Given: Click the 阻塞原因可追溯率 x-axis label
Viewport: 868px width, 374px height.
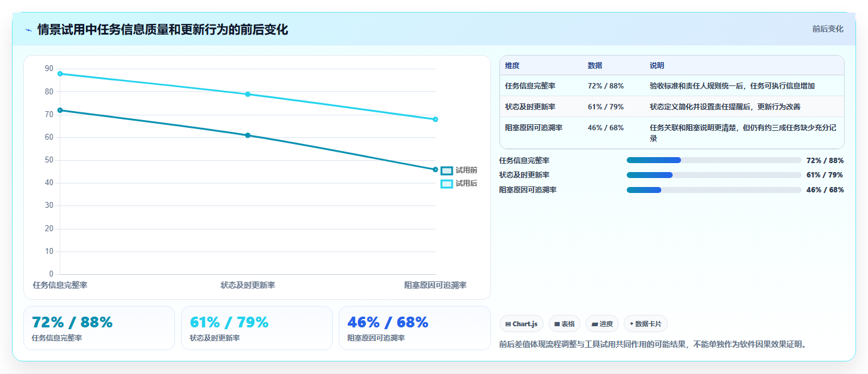Looking at the screenshot, I should click(x=435, y=286).
